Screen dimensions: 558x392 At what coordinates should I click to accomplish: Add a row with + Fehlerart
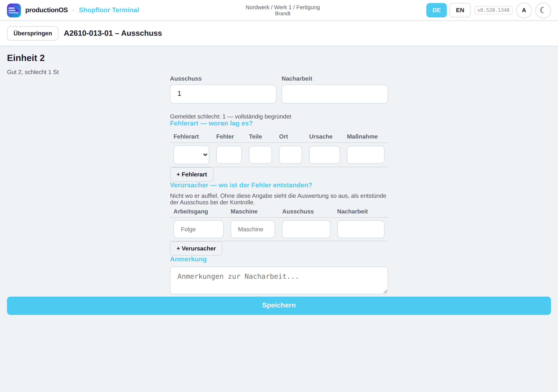(x=192, y=174)
